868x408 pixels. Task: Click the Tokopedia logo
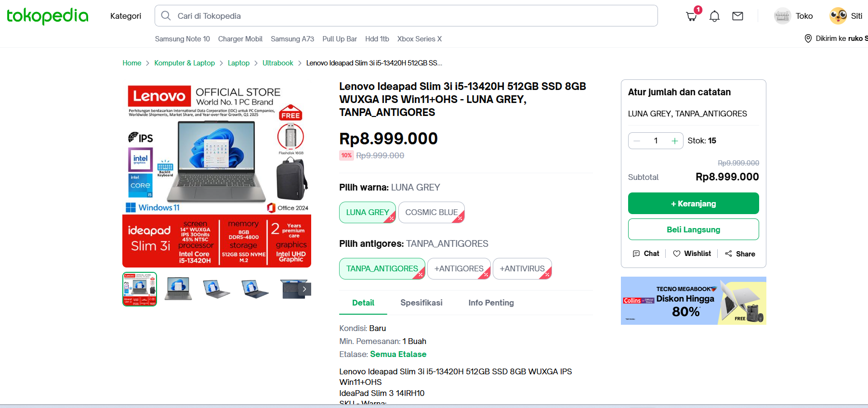48,16
